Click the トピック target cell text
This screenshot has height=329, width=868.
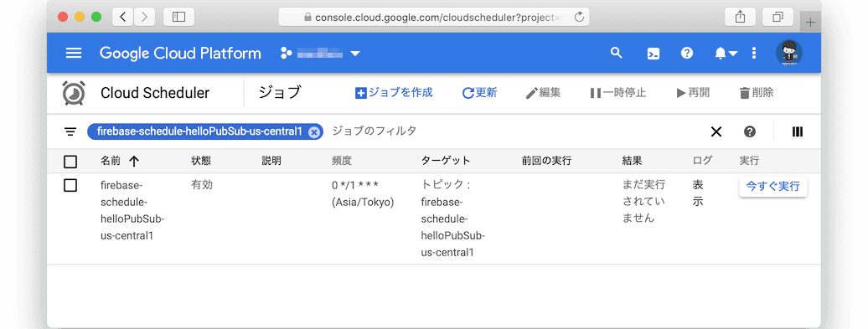452,218
